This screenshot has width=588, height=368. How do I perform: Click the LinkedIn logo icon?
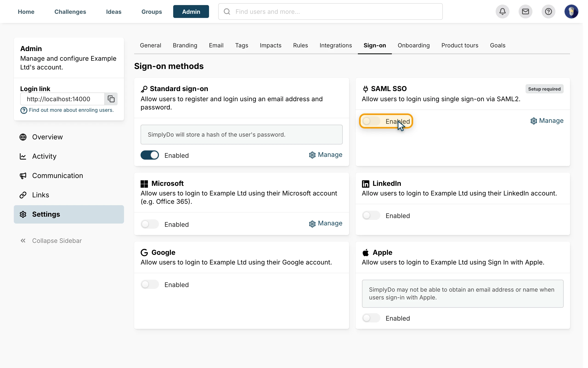point(365,184)
